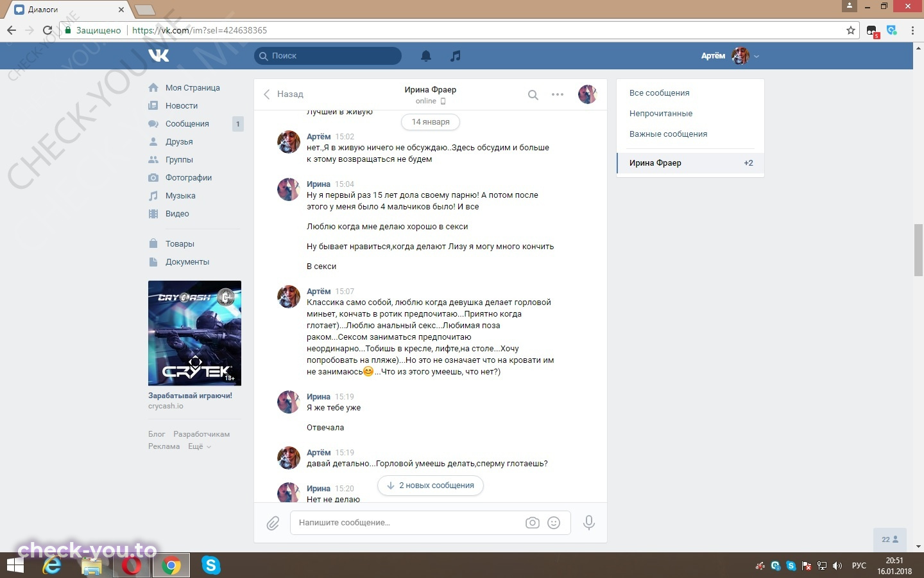Screen dimensions: 924x578
Task: Click the Видео sidebar icon
Action: 153,214
